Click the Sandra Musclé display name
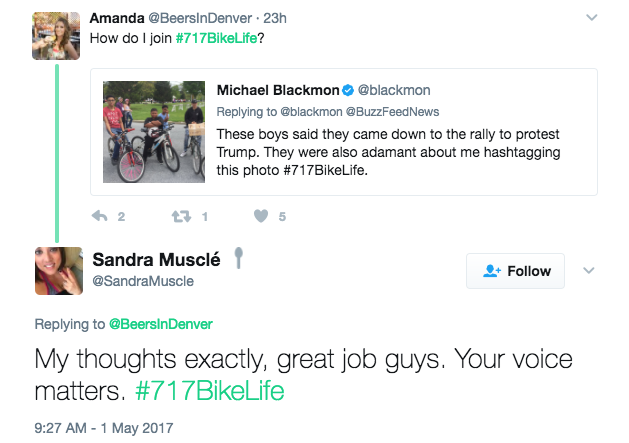 (x=156, y=260)
